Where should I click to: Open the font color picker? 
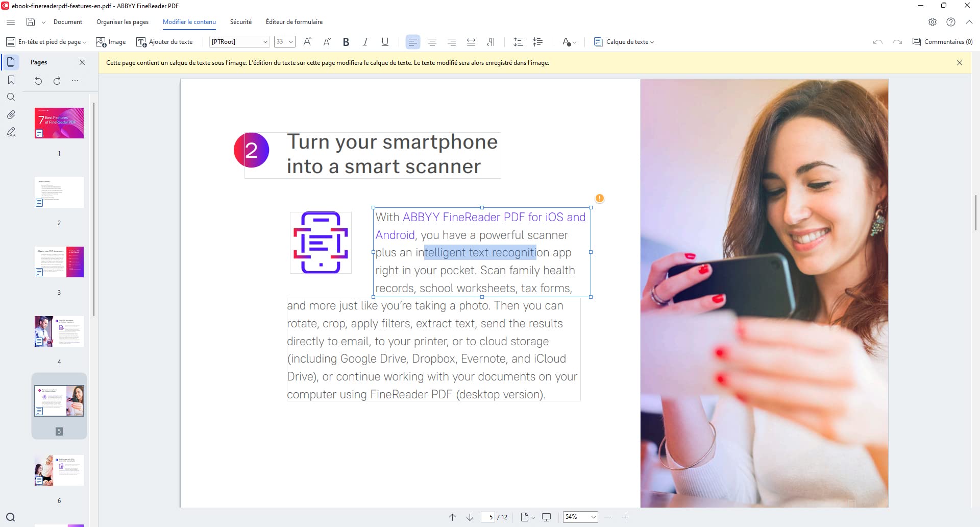click(569, 42)
